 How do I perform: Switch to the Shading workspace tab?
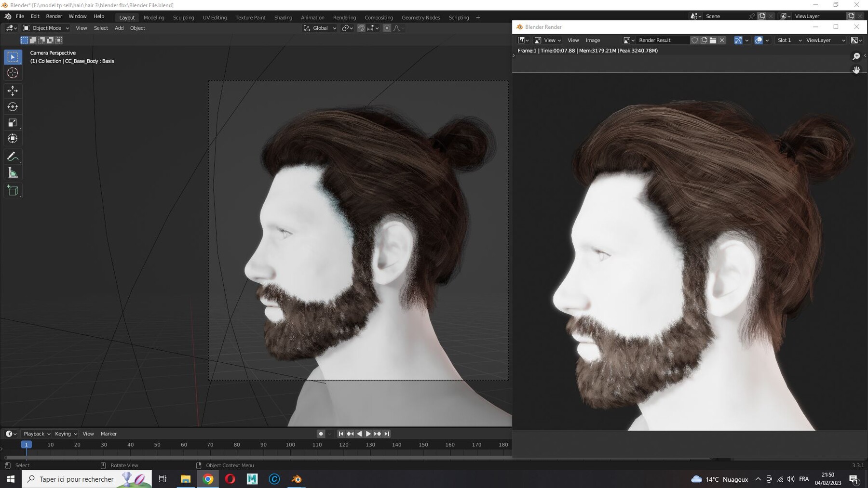[283, 18]
